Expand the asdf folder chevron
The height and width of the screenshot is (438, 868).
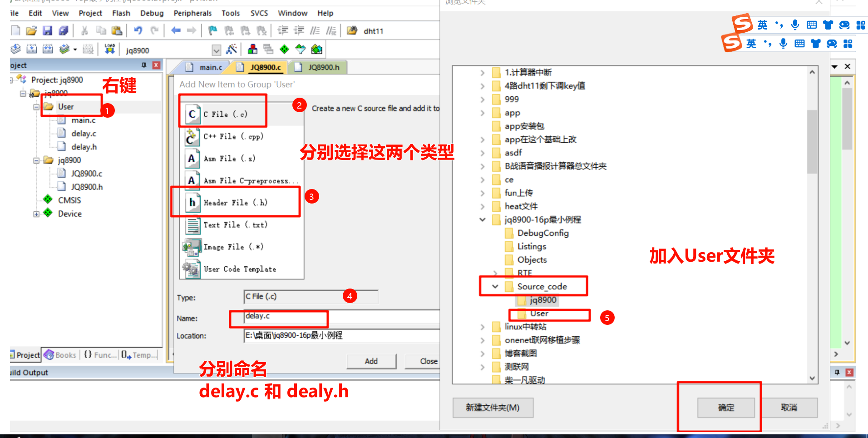click(x=483, y=153)
